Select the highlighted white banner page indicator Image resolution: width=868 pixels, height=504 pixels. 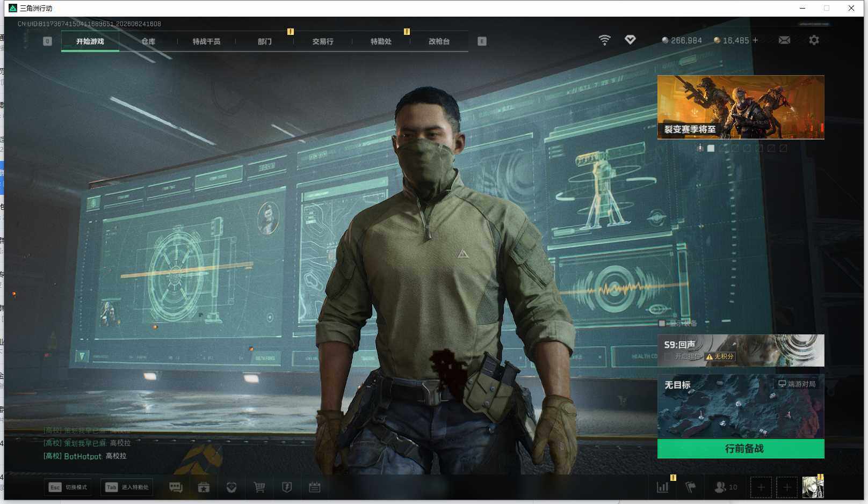click(711, 148)
